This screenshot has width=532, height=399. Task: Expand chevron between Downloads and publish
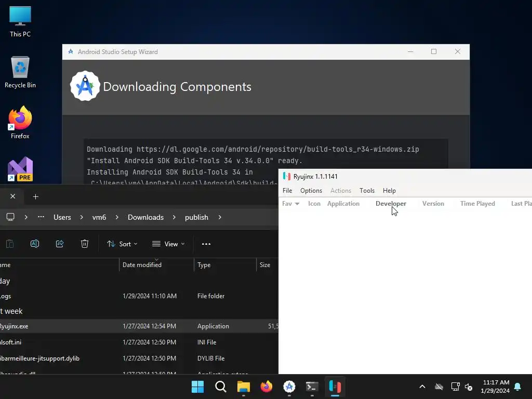coord(174,217)
